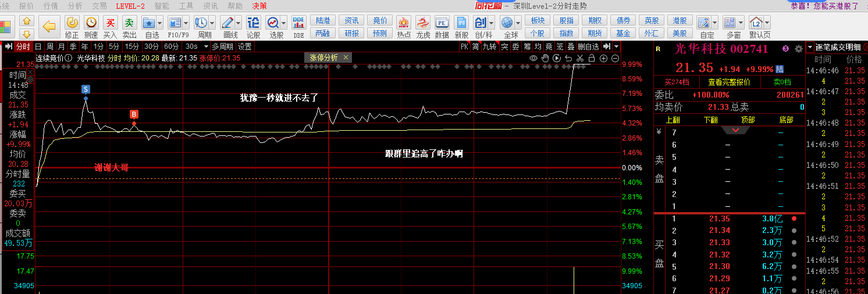
Task: Expand the 选股 dropdown arrow
Action: pyautogui.click(x=284, y=23)
